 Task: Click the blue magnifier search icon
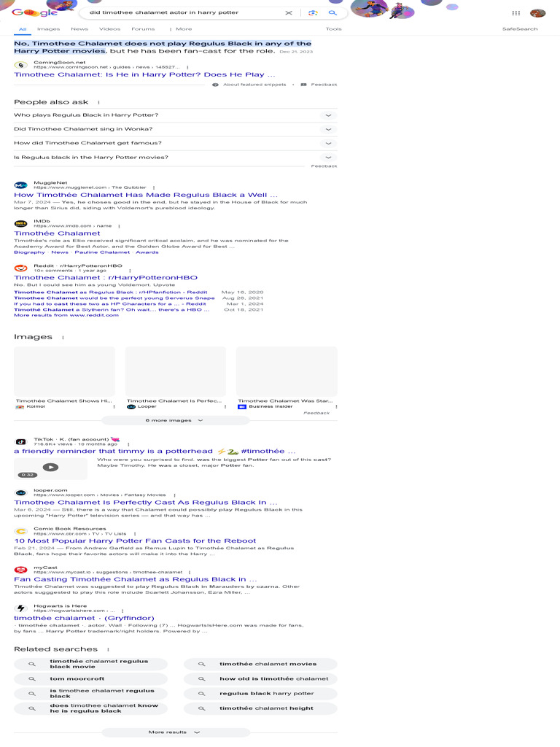(332, 13)
